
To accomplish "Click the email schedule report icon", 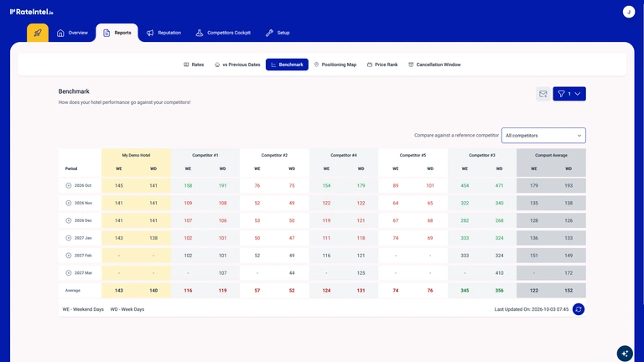I will (543, 94).
